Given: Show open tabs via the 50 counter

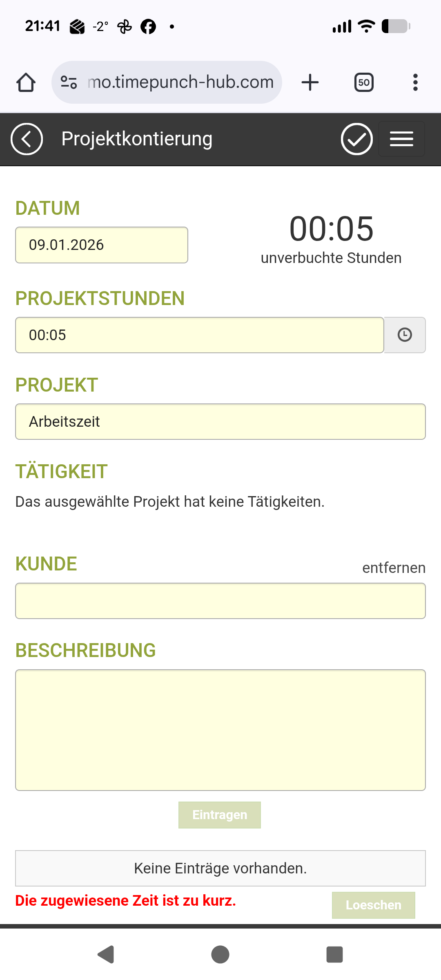Looking at the screenshot, I should click(x=364, y=82).
